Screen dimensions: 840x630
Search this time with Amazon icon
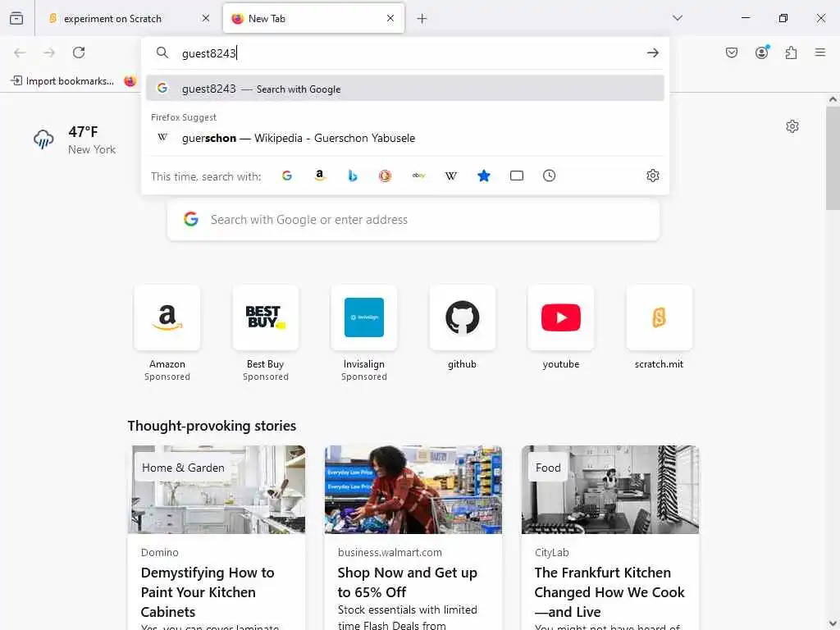click(x=320, y=176)
